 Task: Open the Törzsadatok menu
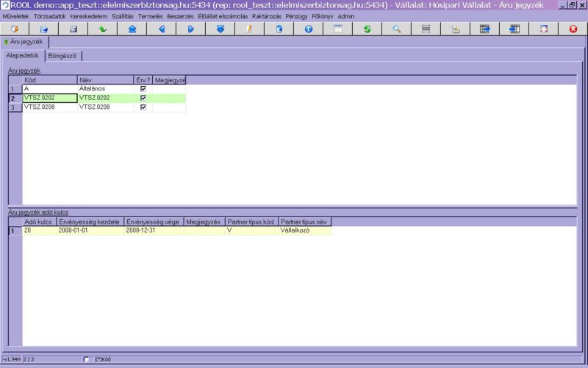49,15
